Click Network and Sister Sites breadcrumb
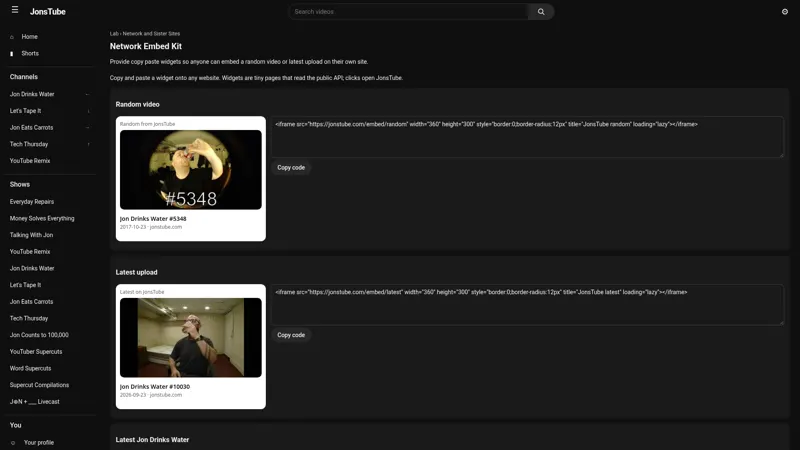 tap(151, 34)
